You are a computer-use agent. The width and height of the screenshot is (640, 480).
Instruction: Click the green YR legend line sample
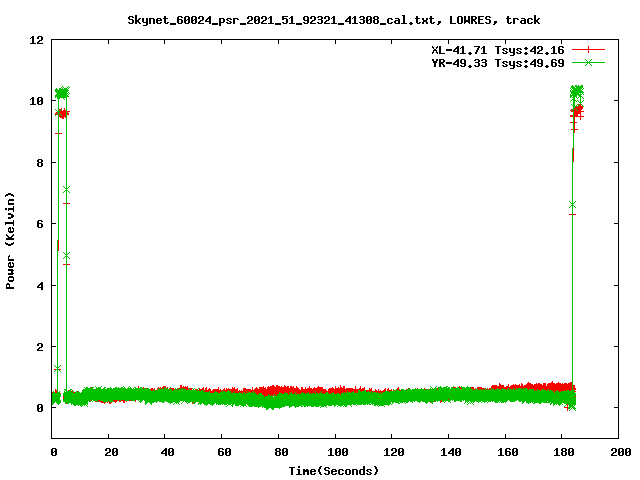point(588,62)
